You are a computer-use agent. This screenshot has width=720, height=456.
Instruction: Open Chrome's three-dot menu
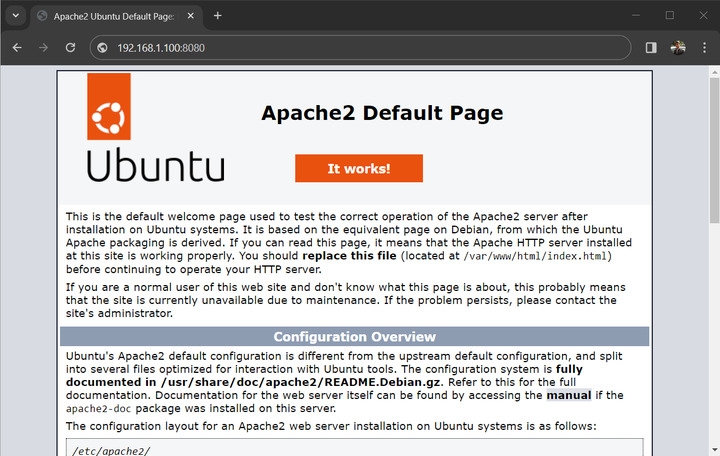tap(703, 47)
